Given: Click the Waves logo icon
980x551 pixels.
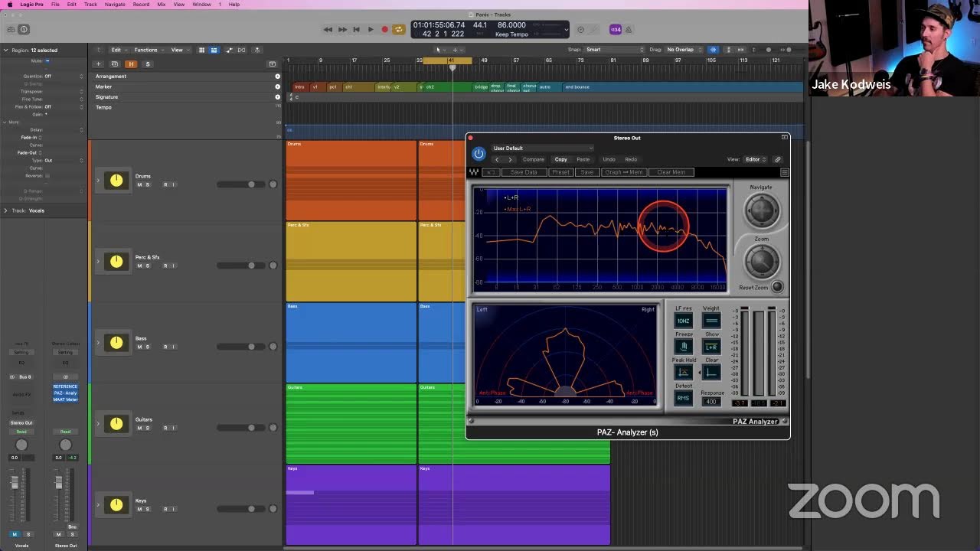Looking at the screenshot, I should click(474, 172).
